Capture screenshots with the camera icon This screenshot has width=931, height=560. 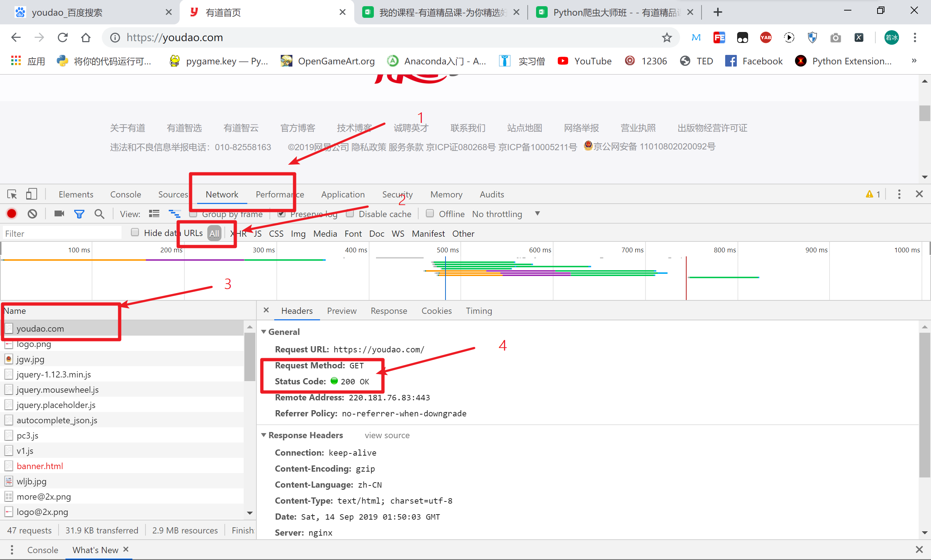(x=59, y=214)
